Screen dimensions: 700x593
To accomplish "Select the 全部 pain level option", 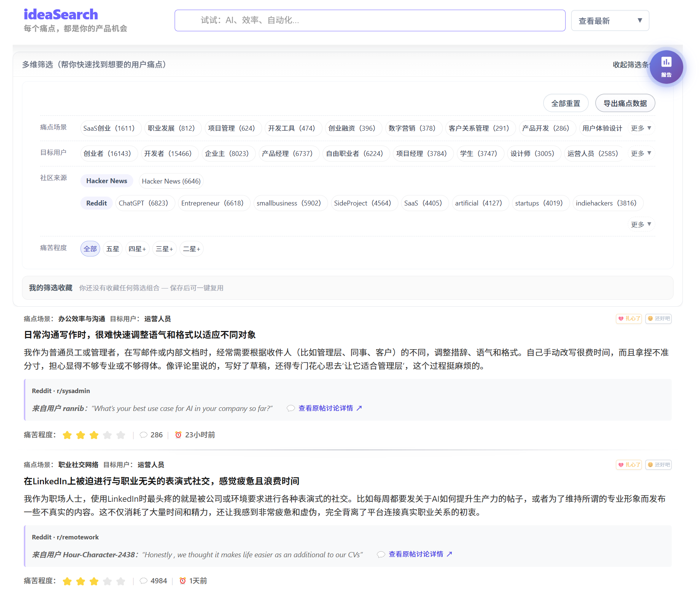I will pos(90,249).
